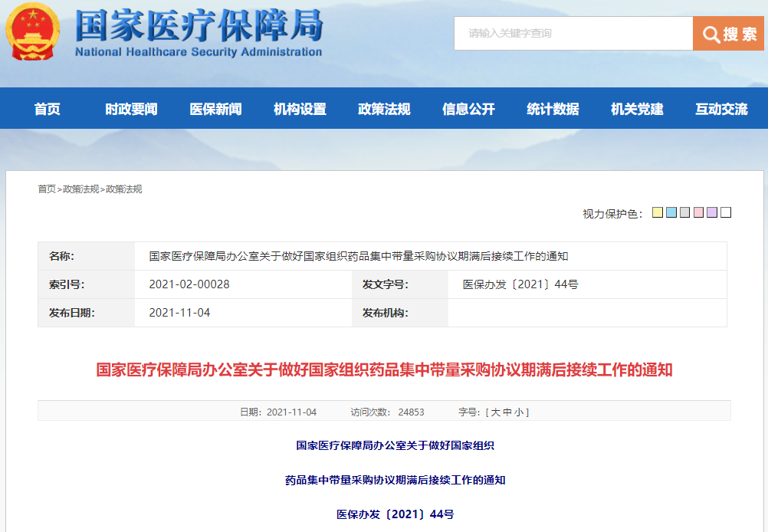The width and height of the screenshot is (768, 532).
Task: Open the 信息公开 navigation item
Action: (x=468, y=109)
